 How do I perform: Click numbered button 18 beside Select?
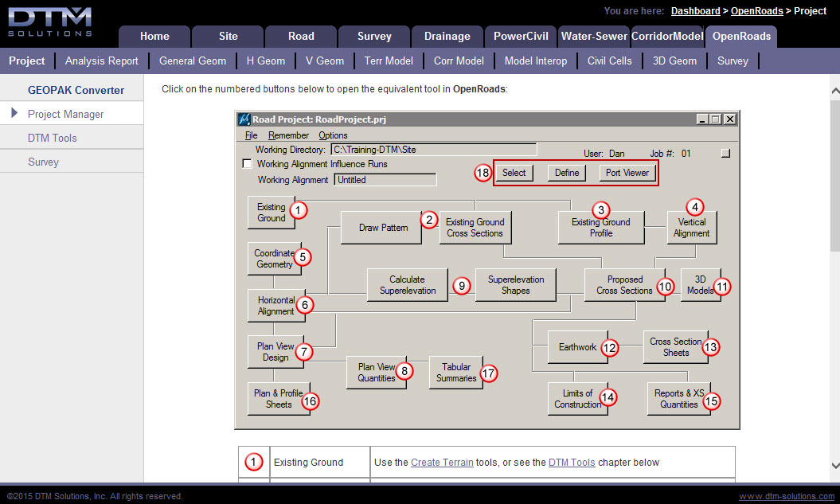coord(483,173)
